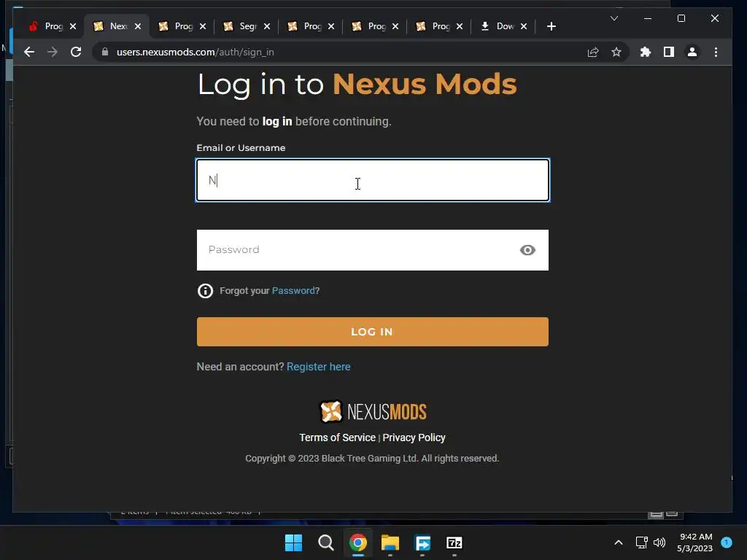
Task: Open the Chrome three-dot menu
Action: click(x=716, y=52)
